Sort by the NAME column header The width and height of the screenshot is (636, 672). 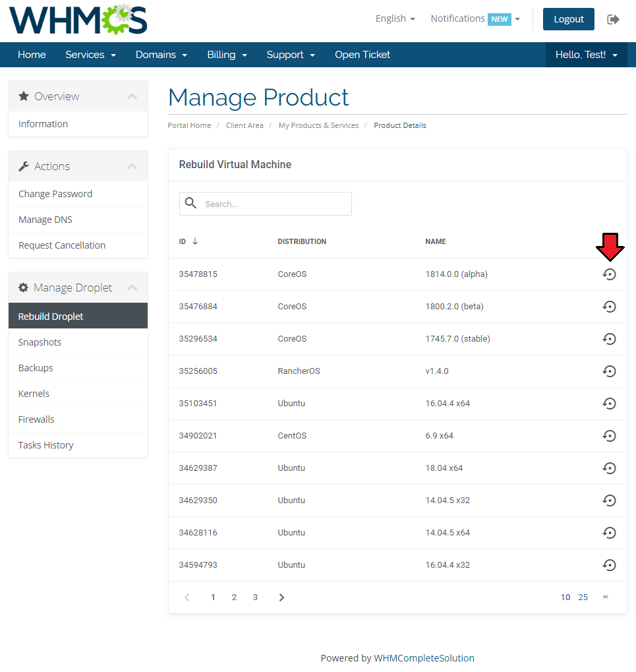[436, 241]
